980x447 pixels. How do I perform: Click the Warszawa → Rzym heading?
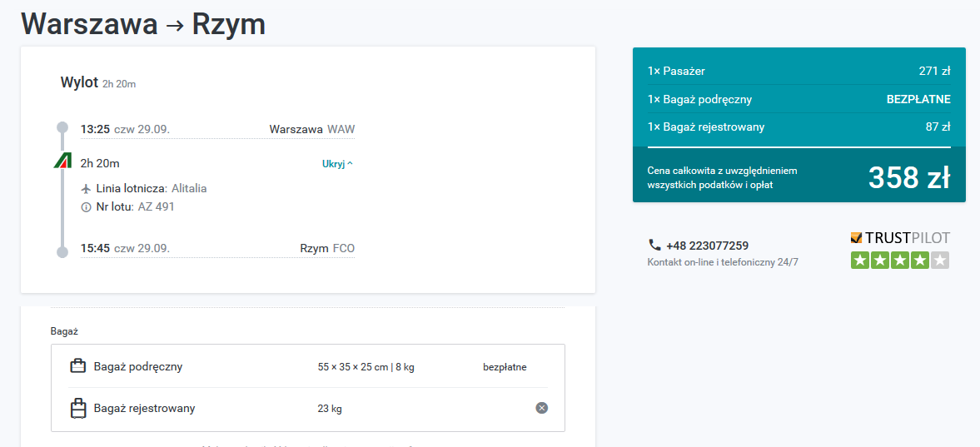(x=143, y=24)
